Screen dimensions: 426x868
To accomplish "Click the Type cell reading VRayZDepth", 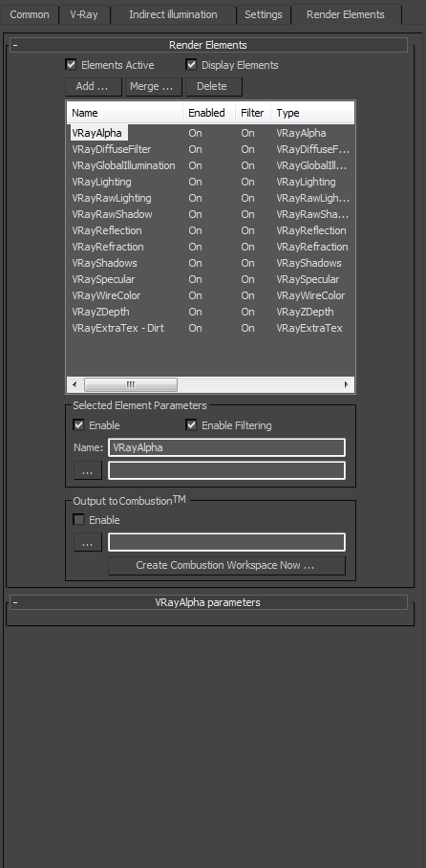I will tap(305, 312).
